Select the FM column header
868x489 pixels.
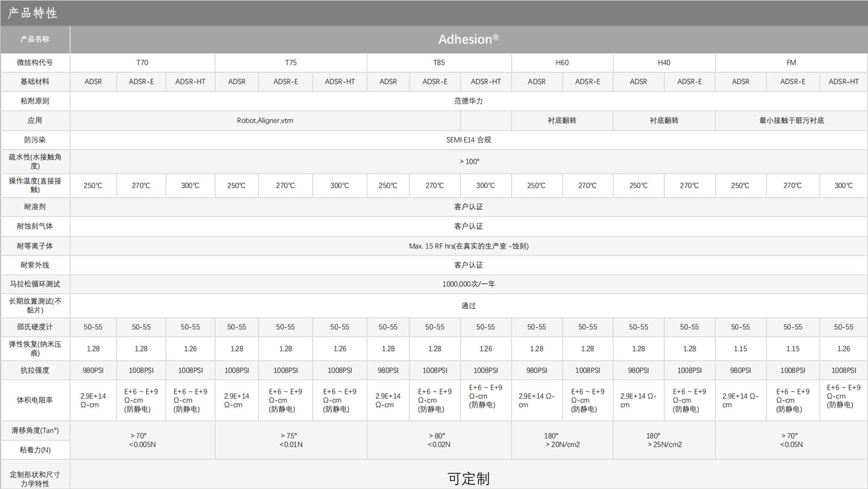click(791, 63)
